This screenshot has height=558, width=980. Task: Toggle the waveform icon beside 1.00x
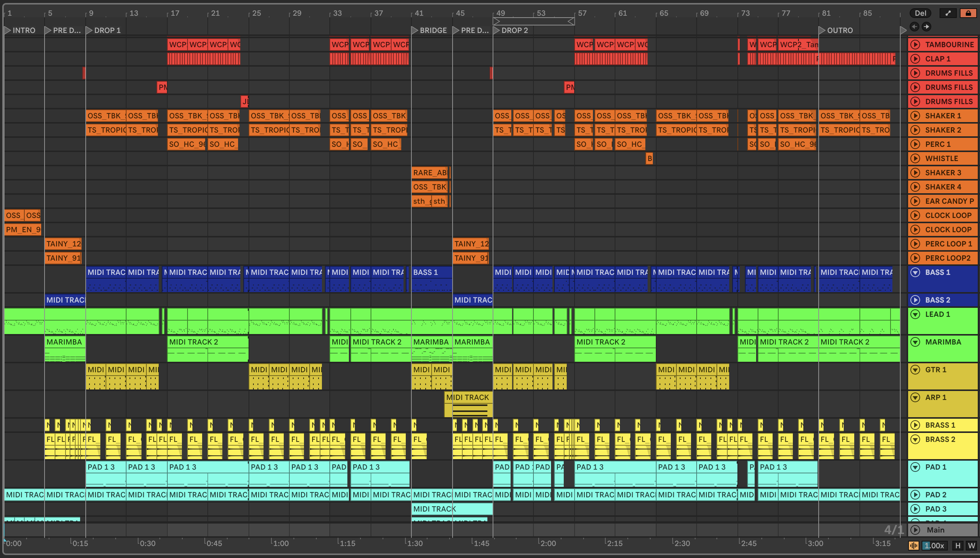coord(913,545)
